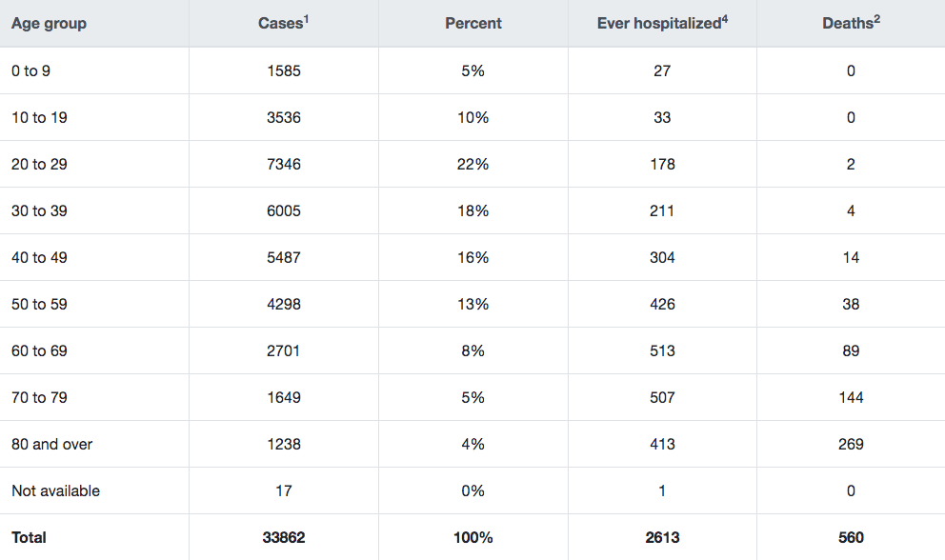Click the total deaths figure 560

point(851,538)
